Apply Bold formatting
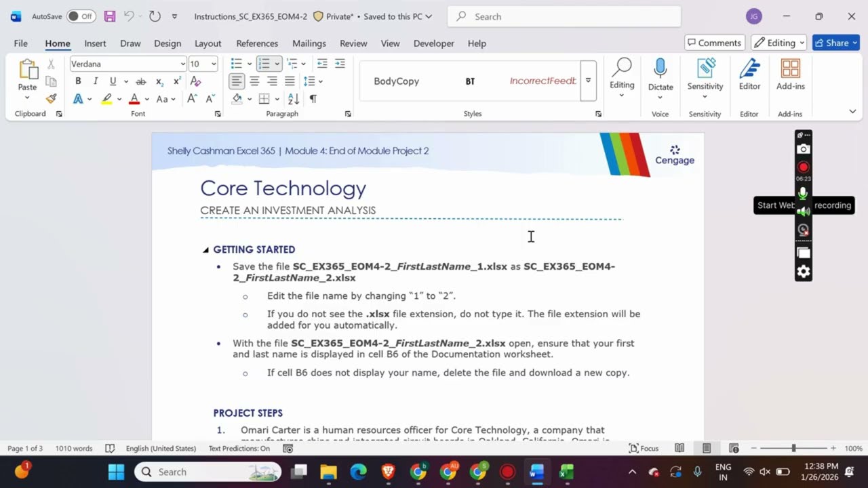The height and width of the screenshot is (488, 868). (78, 81)
